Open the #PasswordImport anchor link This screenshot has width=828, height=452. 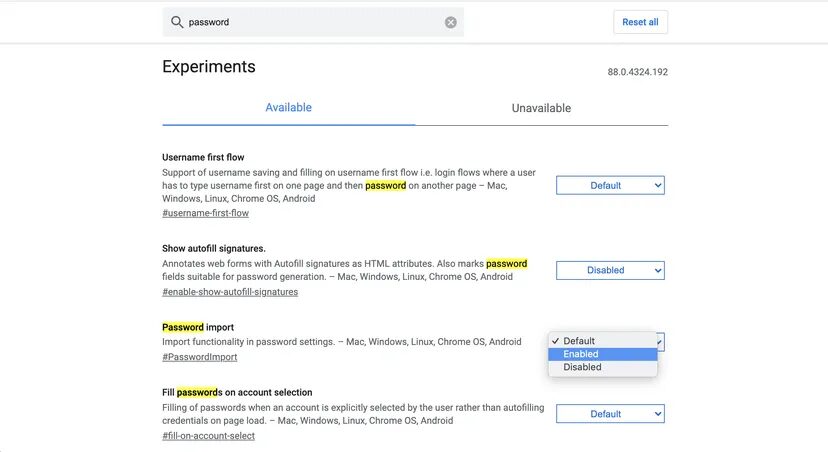point(200,357)
